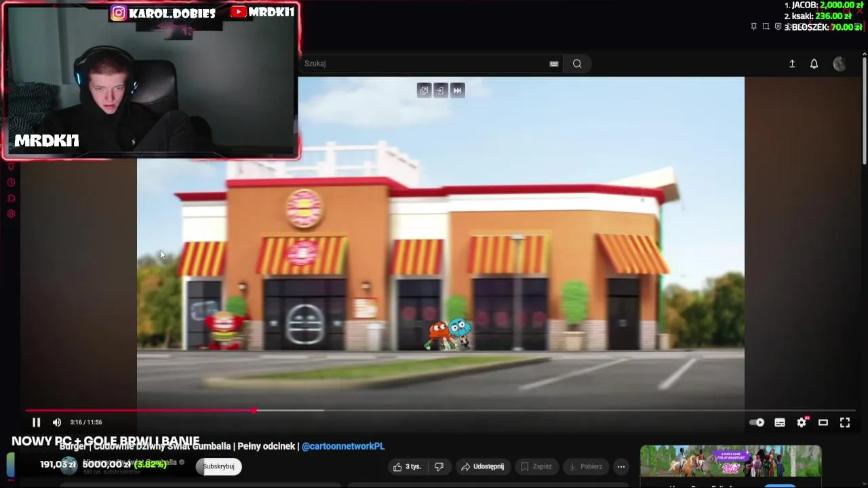Switch to theater mode view
The width and height of the screenshot is (868, 488).
[x=823, y=422]
